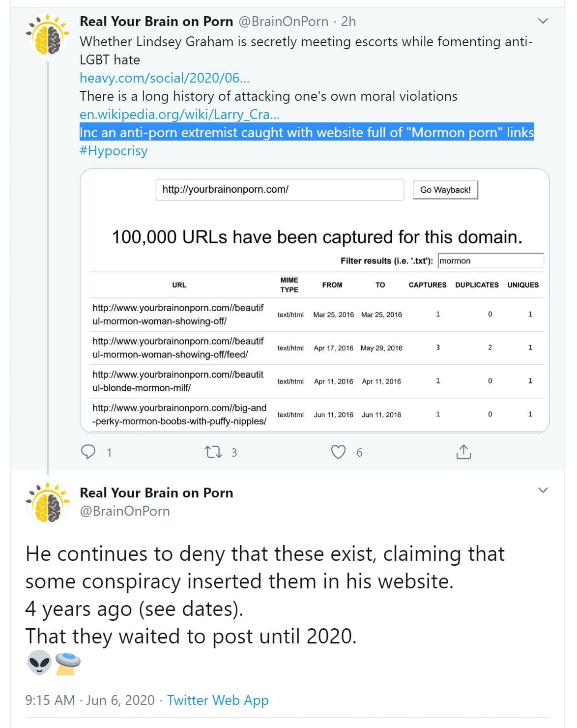
Task: Click the Wayback URL input field
Action: [280, 190]
